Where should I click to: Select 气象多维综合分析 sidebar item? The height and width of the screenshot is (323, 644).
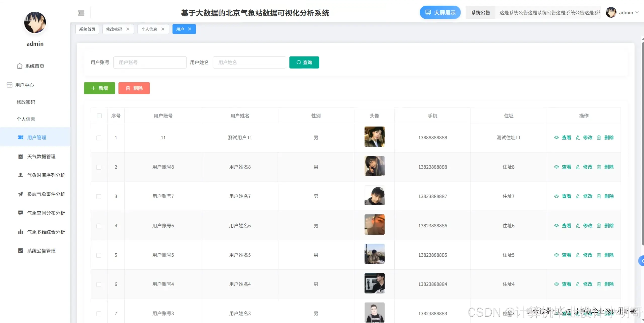coord(46,232)
